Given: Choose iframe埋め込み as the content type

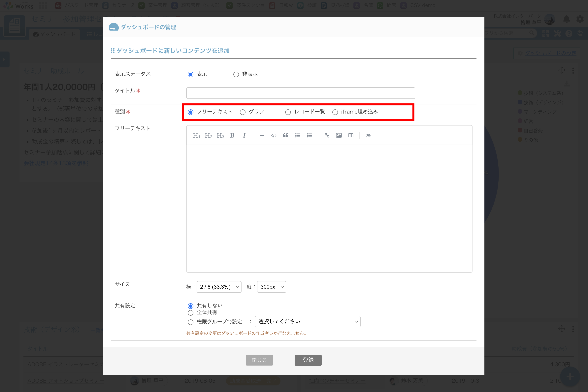Looking at the screenshot, I should pyautogui.click(x=335, y=112).
